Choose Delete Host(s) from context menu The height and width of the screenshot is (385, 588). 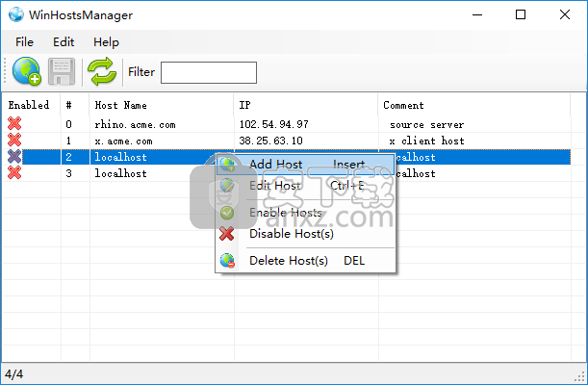306,261
